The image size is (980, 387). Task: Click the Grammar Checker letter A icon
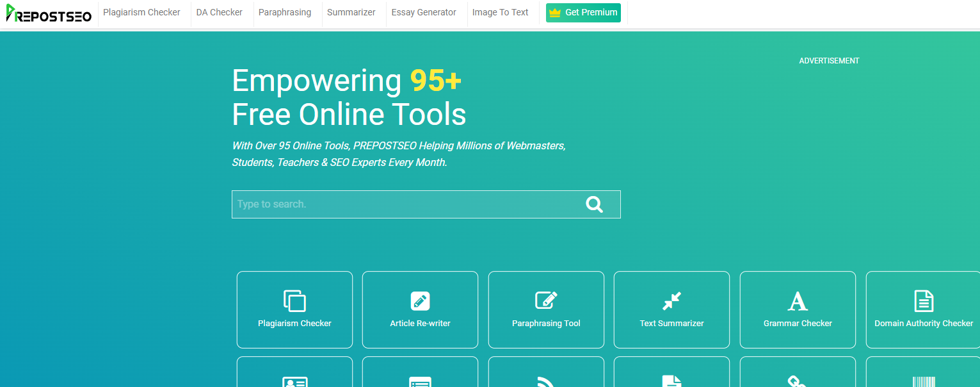coord(798,301)
